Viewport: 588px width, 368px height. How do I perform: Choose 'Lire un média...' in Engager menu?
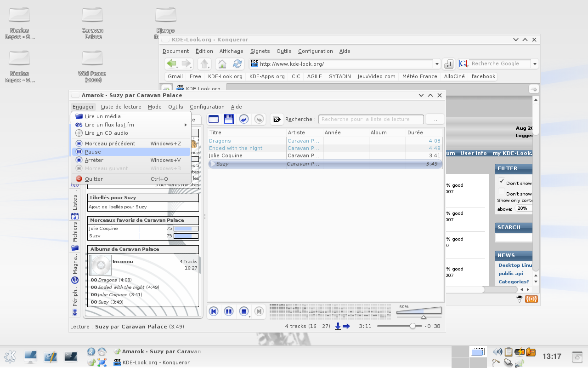[x=131, y=116]
